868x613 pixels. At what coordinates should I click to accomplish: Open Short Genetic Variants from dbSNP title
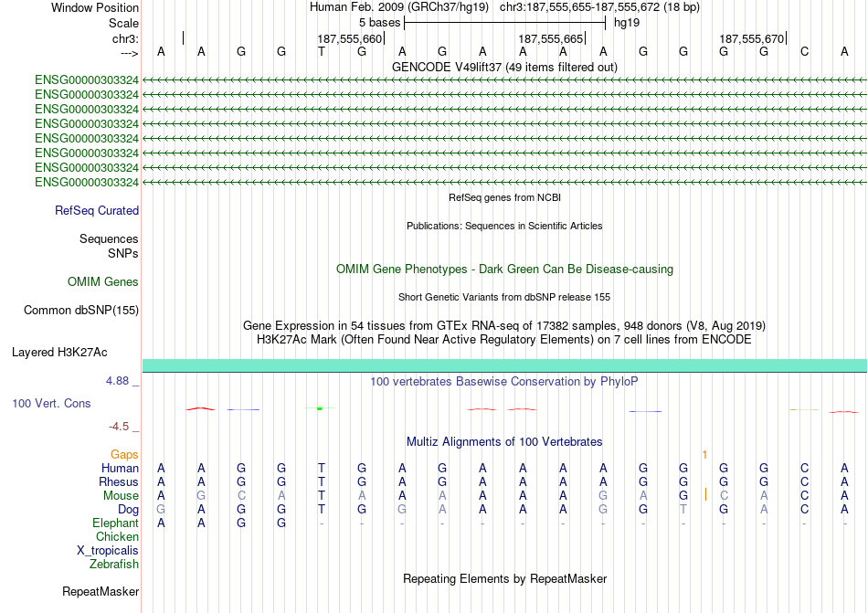click(x=504, y=297)
